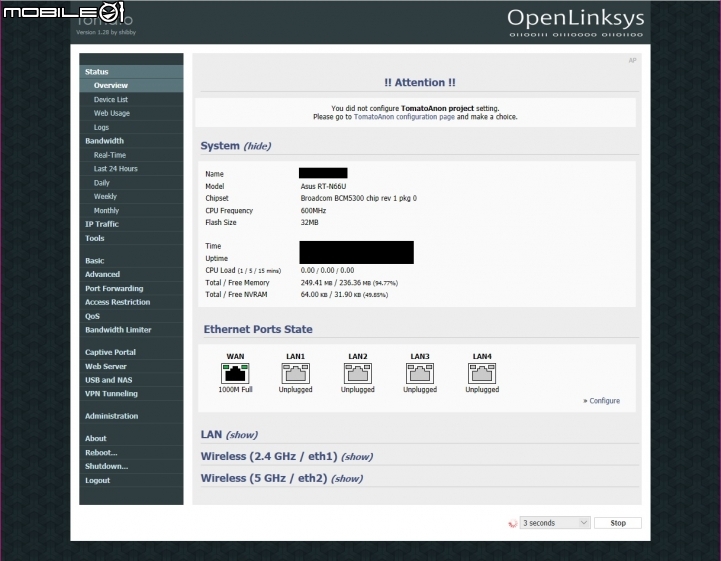The height and width of the screenshot is (561, 721).
Task: Click the 64.00 KB NVRAM value
Action: click(314, 295)
